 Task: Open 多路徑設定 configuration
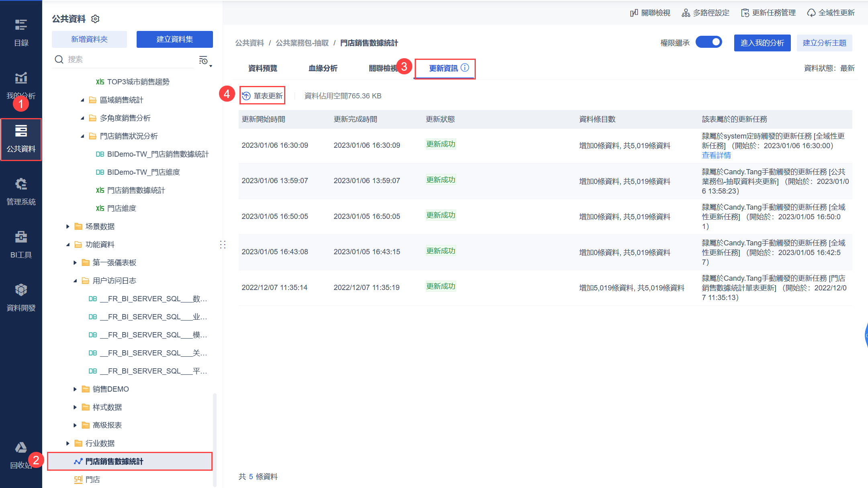(705, 12)
